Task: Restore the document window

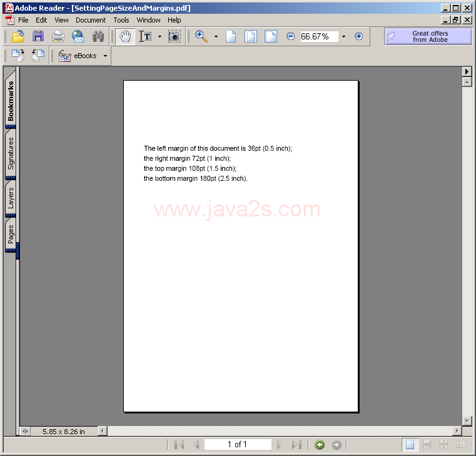Action: coord(455,20)
